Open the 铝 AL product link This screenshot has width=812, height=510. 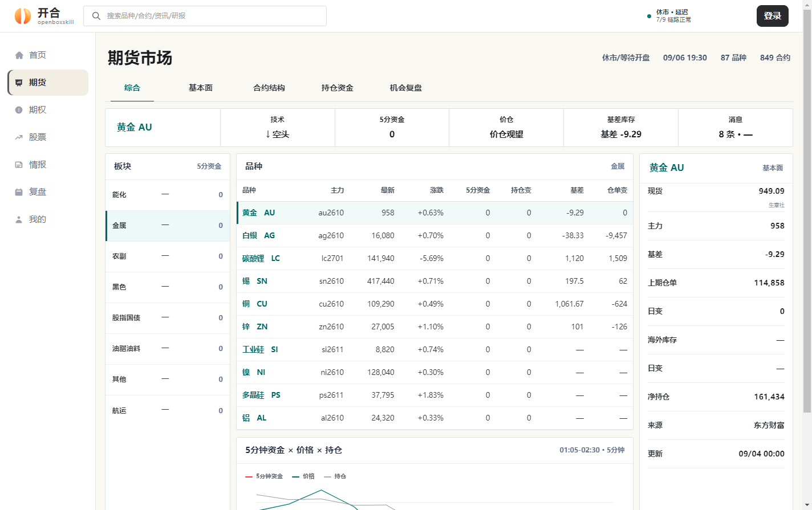click(254, 418)
